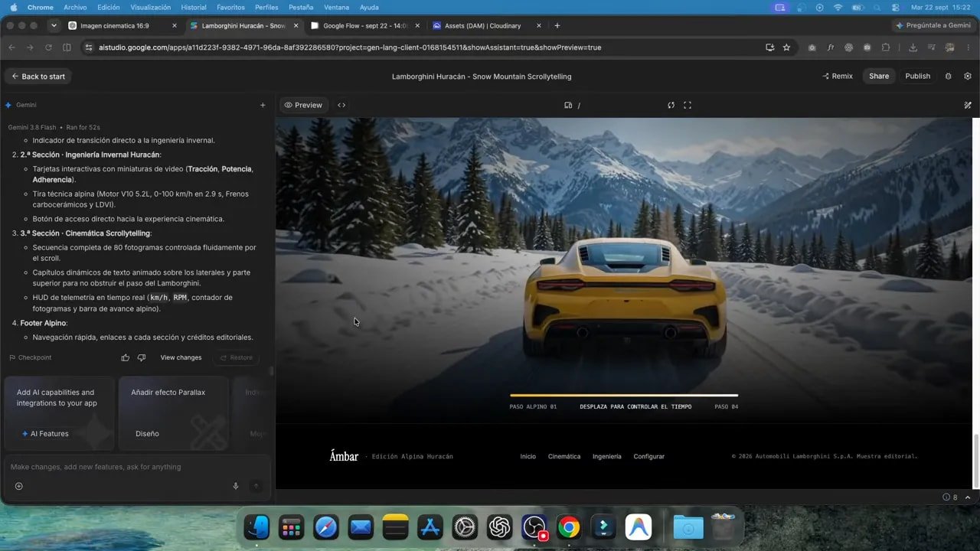Open the Inicio footer link in preview
This screenshot has height=551, width=980.
(528, 456)
